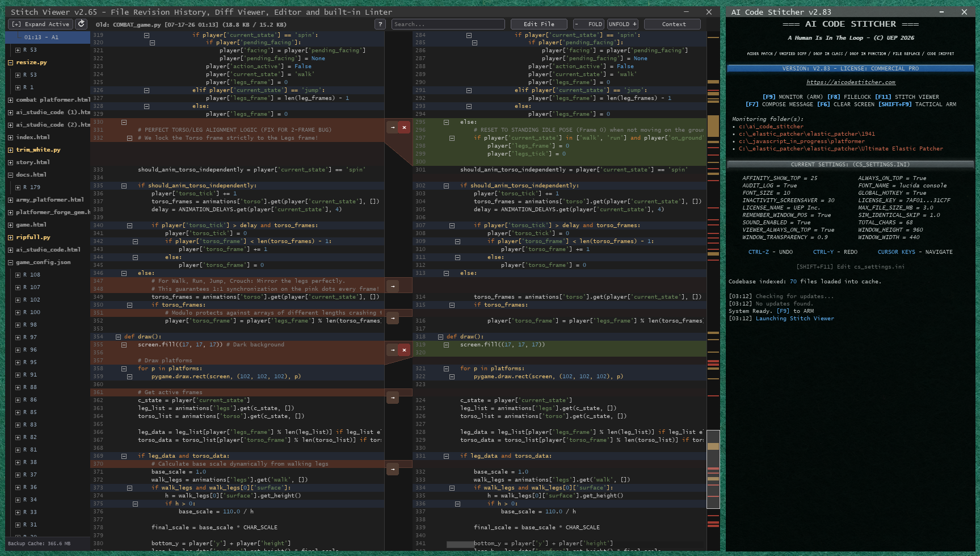
Task: Collapse the def draw fold at old line 354
Action: [x=118, y=337]
